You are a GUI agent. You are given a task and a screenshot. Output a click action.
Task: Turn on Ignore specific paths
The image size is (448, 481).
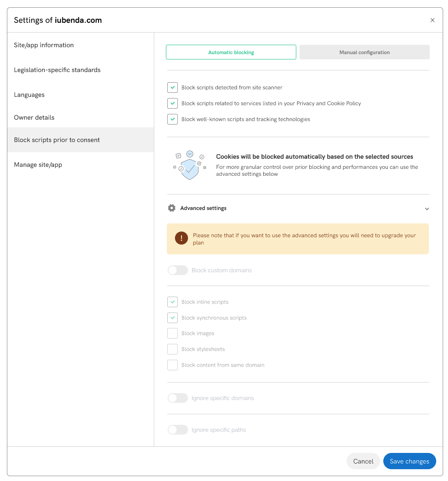click(x=177, y=429)
